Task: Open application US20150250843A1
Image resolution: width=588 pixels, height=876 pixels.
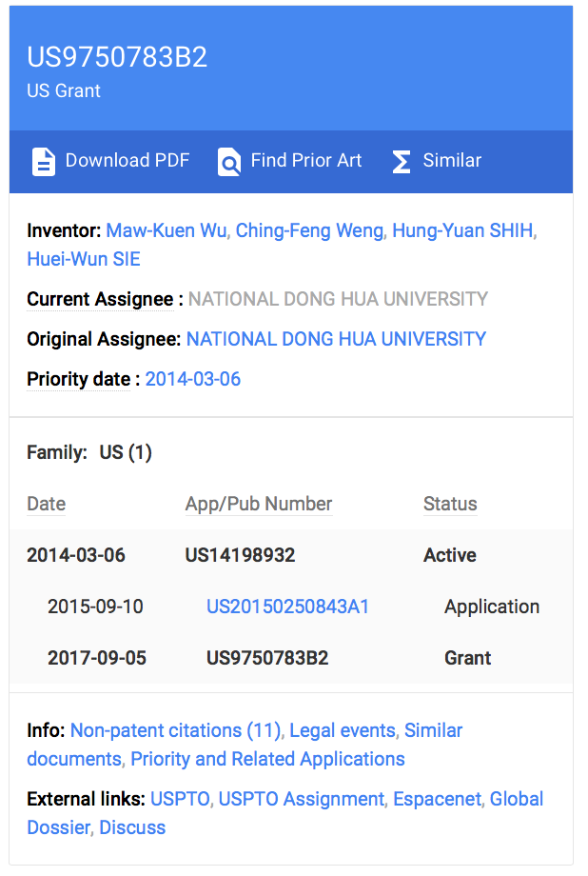Action: tap(287, 607)
